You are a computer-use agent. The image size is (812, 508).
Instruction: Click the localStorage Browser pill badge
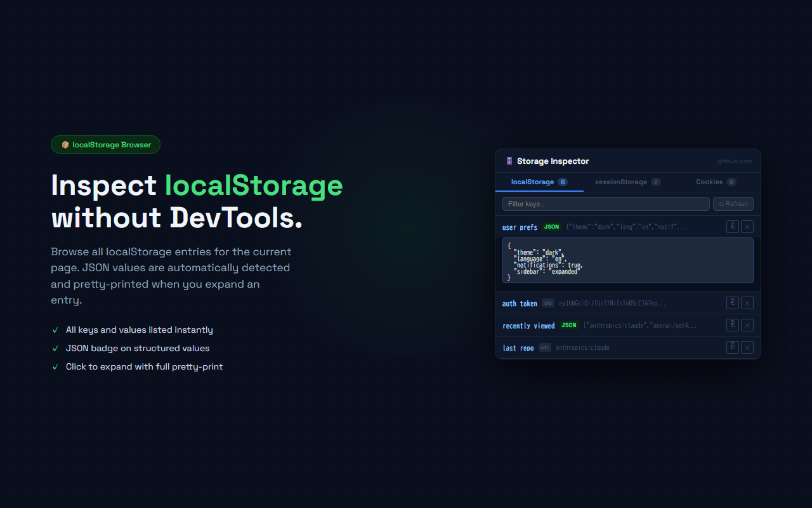pyautogui.click(x=105, y=145)
